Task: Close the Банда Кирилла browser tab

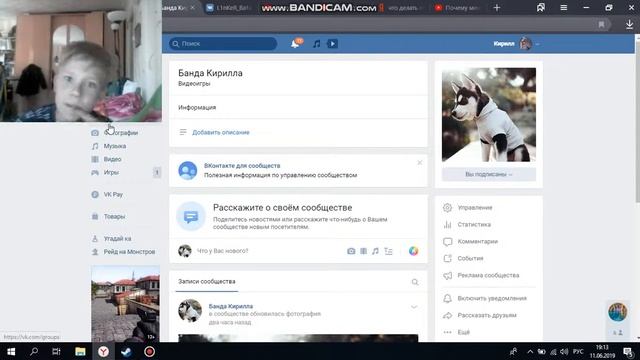Action: coord(193,8)
